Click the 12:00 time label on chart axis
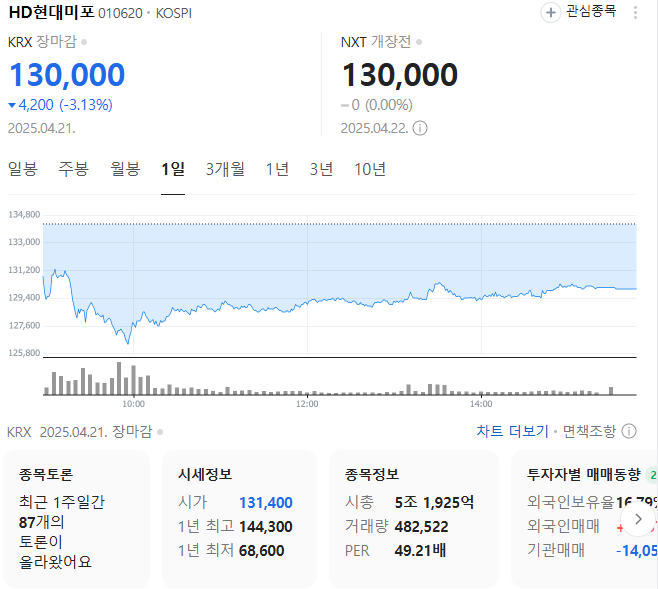The height and width of the screenshot is (589, 658). (x=307, y=404)
